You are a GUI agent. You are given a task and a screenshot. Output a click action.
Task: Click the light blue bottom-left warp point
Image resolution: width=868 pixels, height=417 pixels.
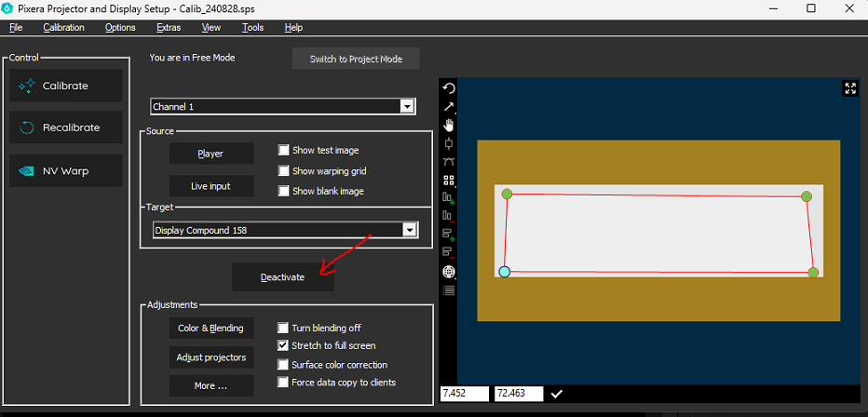coord(505,272)
